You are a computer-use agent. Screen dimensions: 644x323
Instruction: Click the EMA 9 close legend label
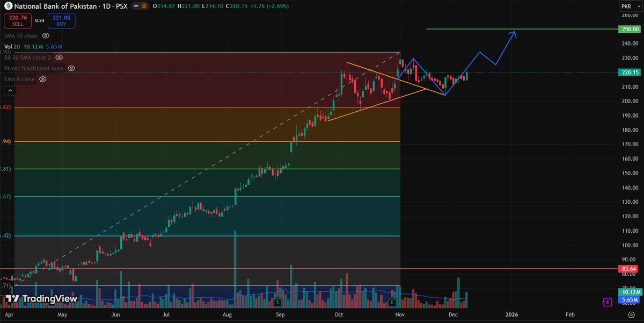[x=19, y=79]
